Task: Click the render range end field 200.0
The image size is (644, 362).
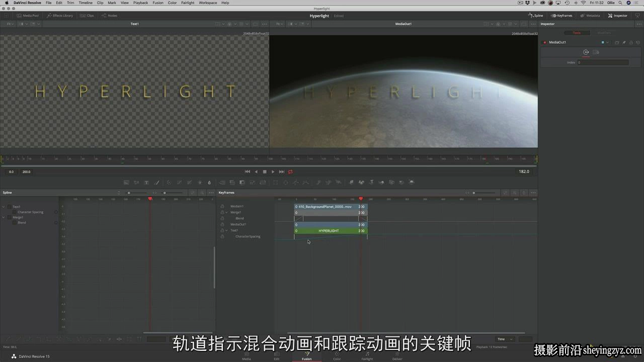Action: 26,172
